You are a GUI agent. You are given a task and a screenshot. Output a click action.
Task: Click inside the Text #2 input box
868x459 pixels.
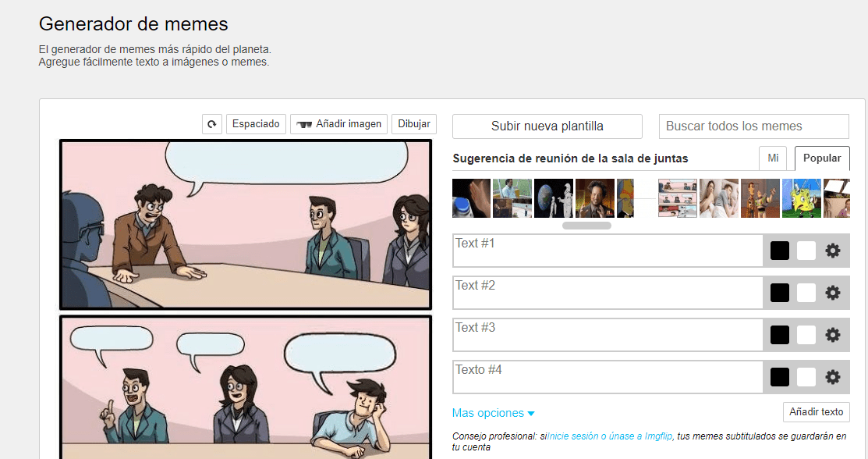pos(608,293)
